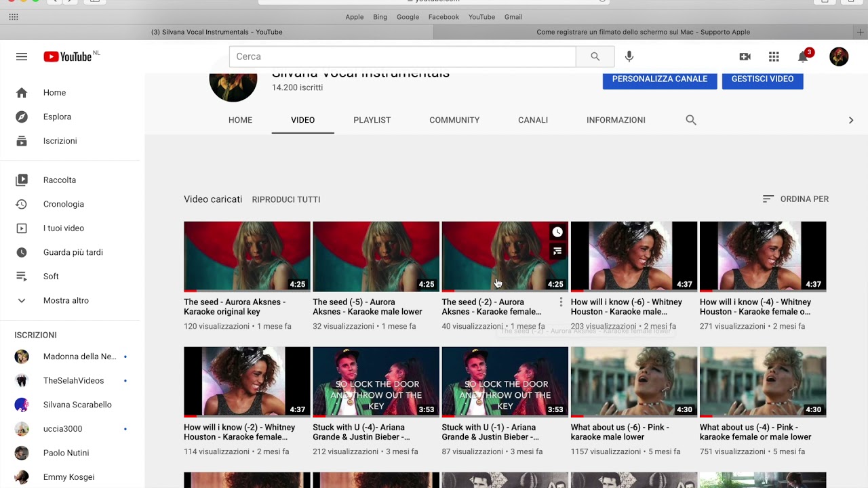This screenshot has height=488, width=868.
Task: Open Facebook bookmark in favorites bar
Action: (x=443, y=17)
